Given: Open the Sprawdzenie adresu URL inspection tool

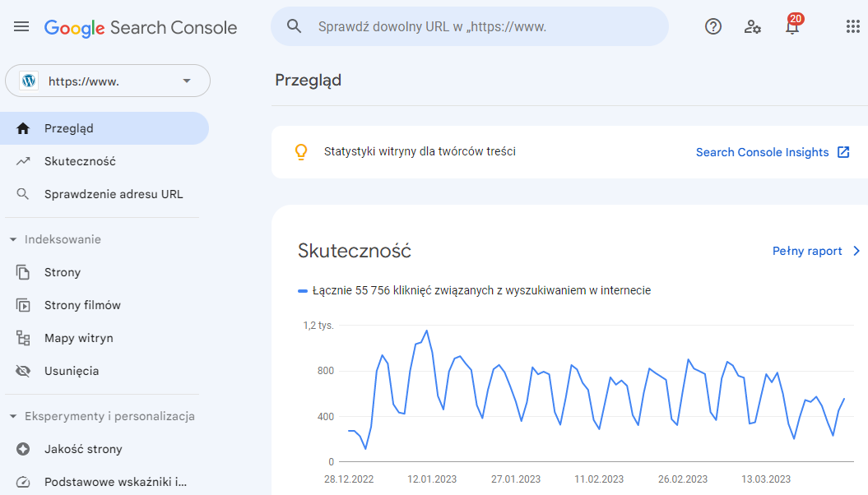Looking at the screenshot, I should (x=112, y=194).
